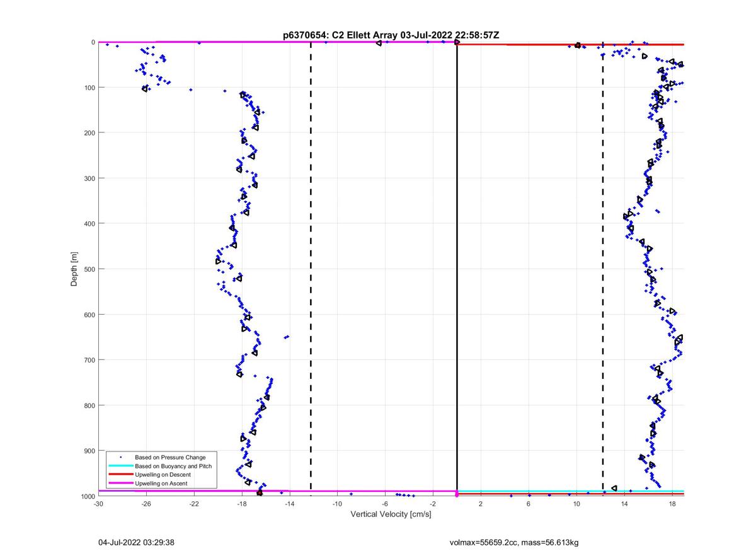Click x-axis tick label 18
The height and width of the screenshot is (558, 756).
pyautogui.click(x=672, y=504)
